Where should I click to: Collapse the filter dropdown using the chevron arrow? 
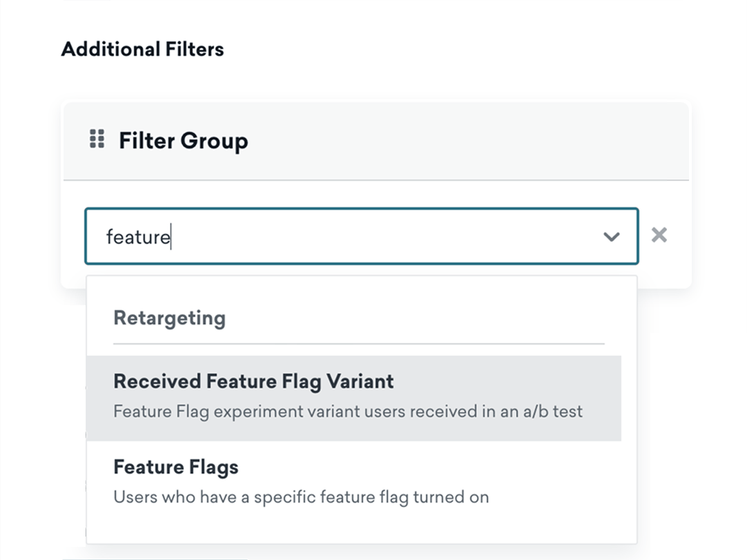[611, 237]
